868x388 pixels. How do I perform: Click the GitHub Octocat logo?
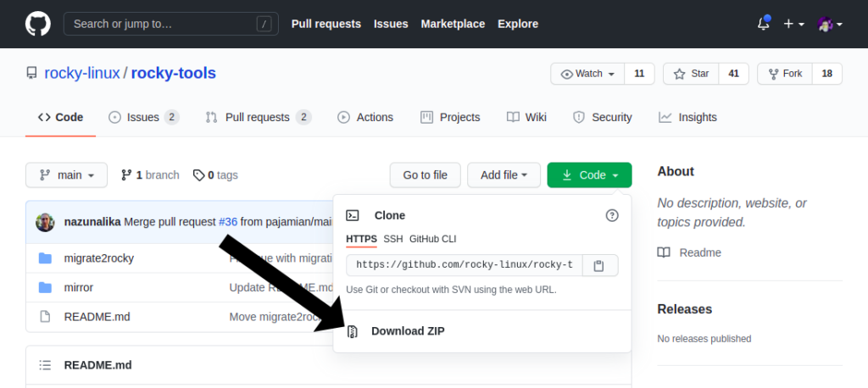point(37,24)
